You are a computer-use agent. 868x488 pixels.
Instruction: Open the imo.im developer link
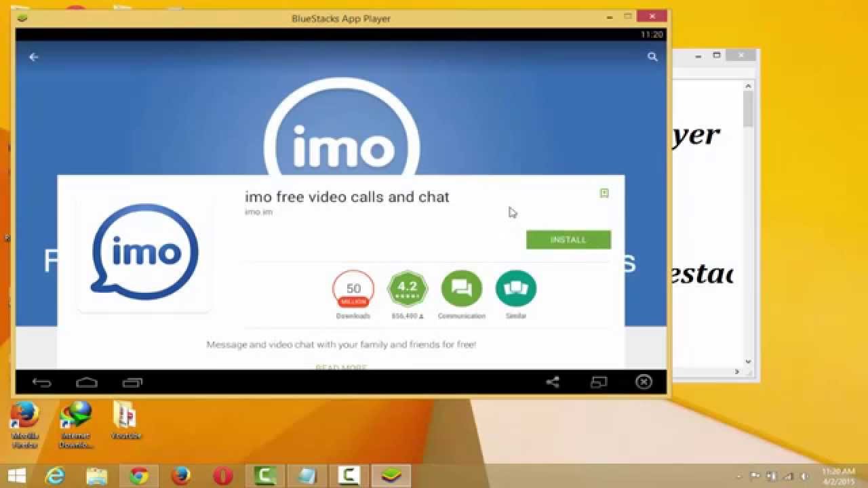tap(258, 212)
